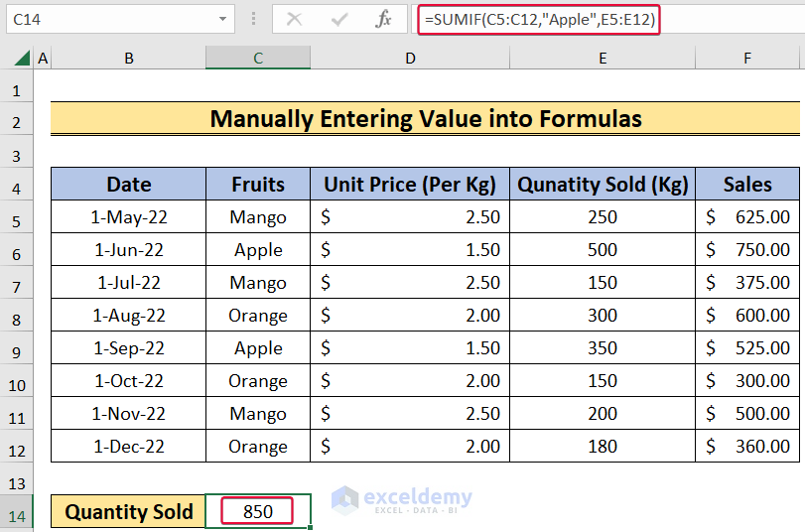Select column C header
805x532 pixels.
pos(258,59)
